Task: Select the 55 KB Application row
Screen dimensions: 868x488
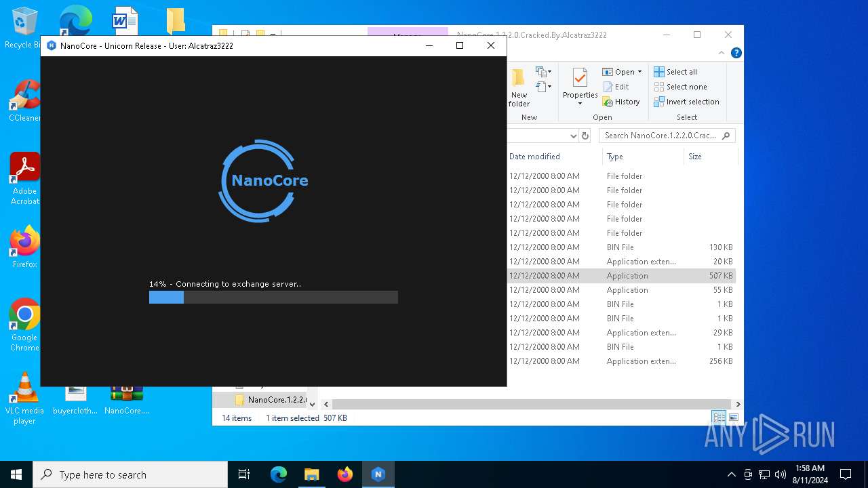Action: [621, 290]
